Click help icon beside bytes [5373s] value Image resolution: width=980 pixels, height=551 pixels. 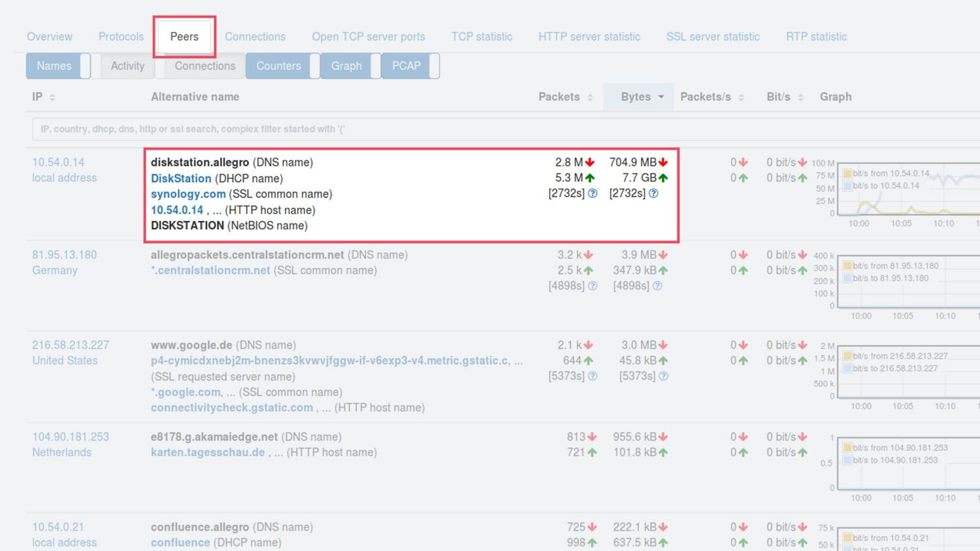(663, 376)
